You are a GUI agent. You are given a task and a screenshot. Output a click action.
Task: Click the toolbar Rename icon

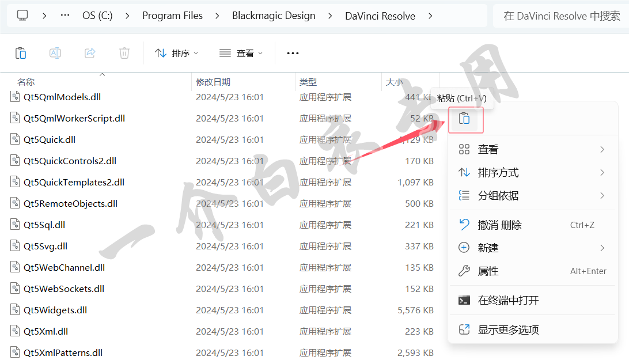point(55,53)
